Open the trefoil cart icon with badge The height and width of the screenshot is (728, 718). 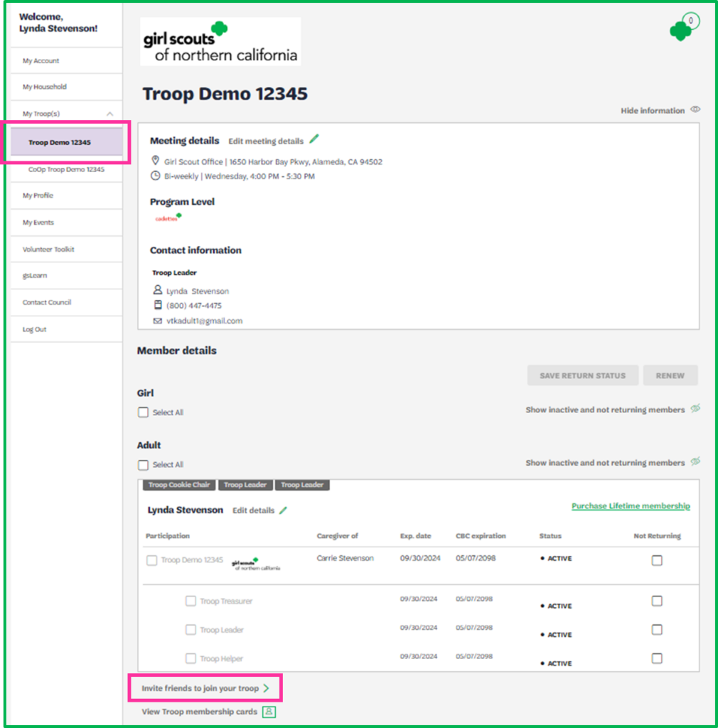(685, 27)
